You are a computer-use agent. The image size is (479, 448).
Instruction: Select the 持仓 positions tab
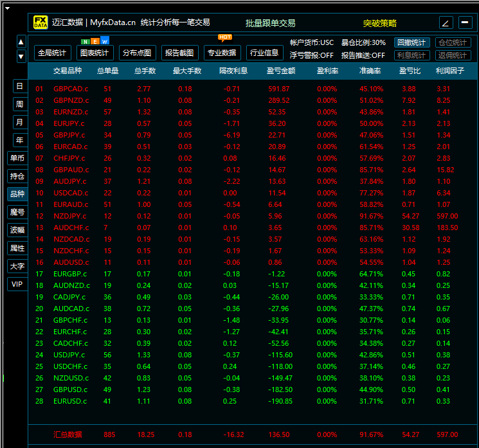click(17, 176)
